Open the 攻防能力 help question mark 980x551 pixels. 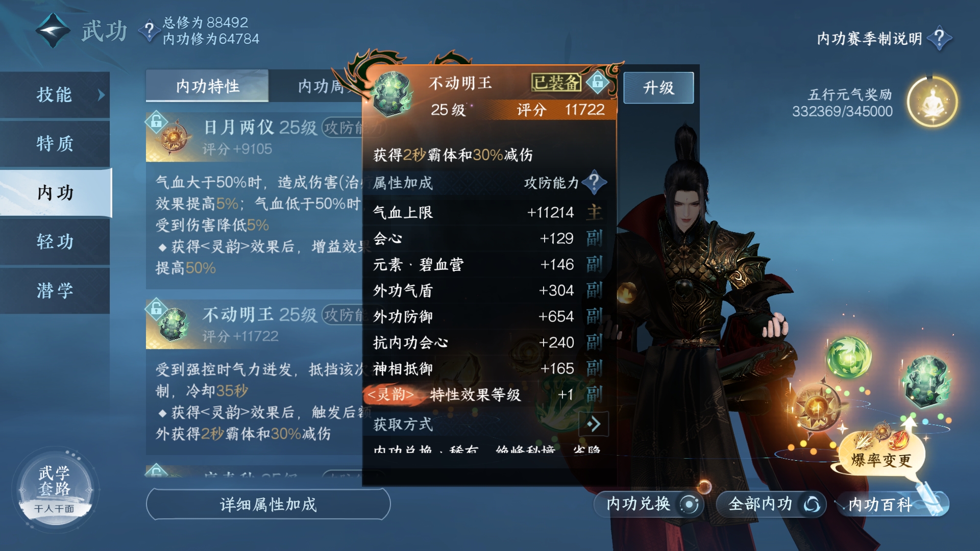pos(594,182)
